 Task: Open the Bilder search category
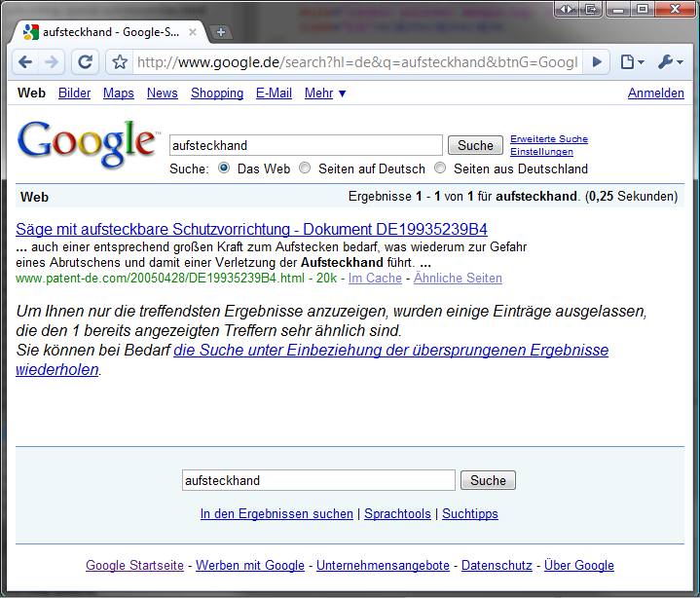coord(74,93)
